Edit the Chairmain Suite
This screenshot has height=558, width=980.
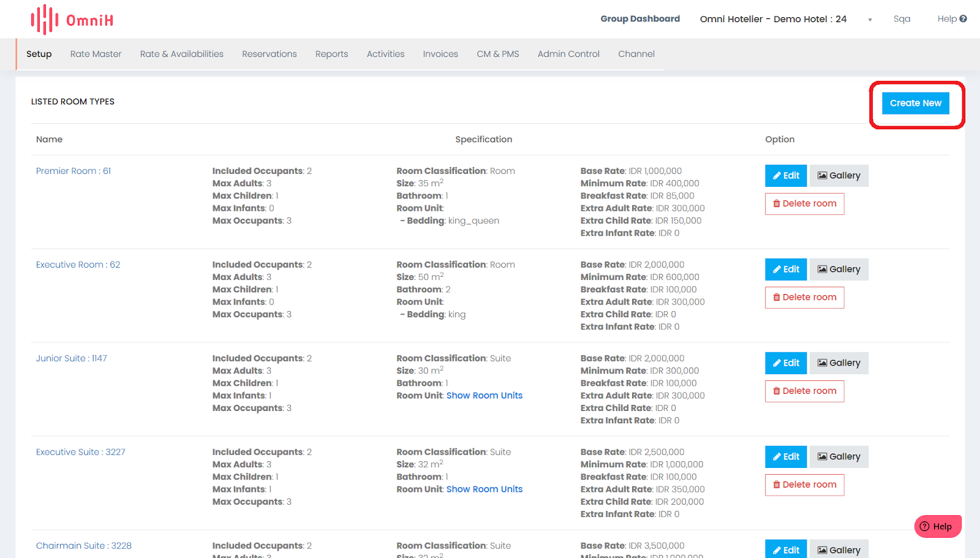(x=786, y=549)
